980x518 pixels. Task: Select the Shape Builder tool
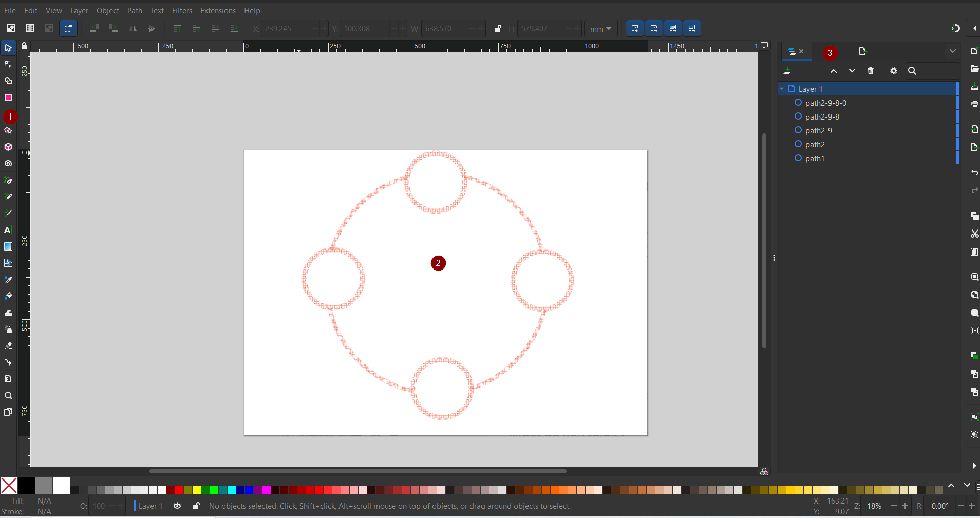8,81
